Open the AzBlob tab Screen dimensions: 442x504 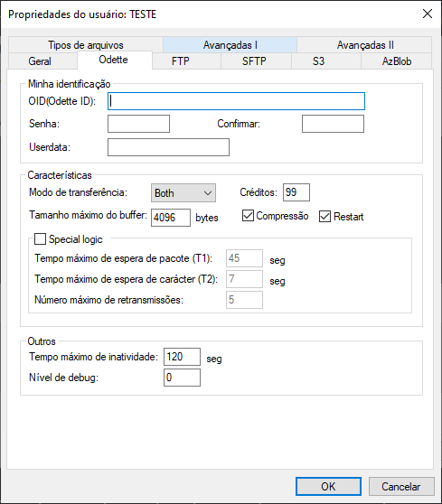click(396, 61)
